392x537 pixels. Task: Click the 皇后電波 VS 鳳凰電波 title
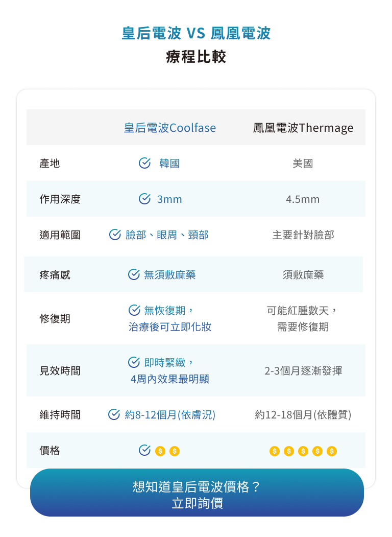click(196, 33)
